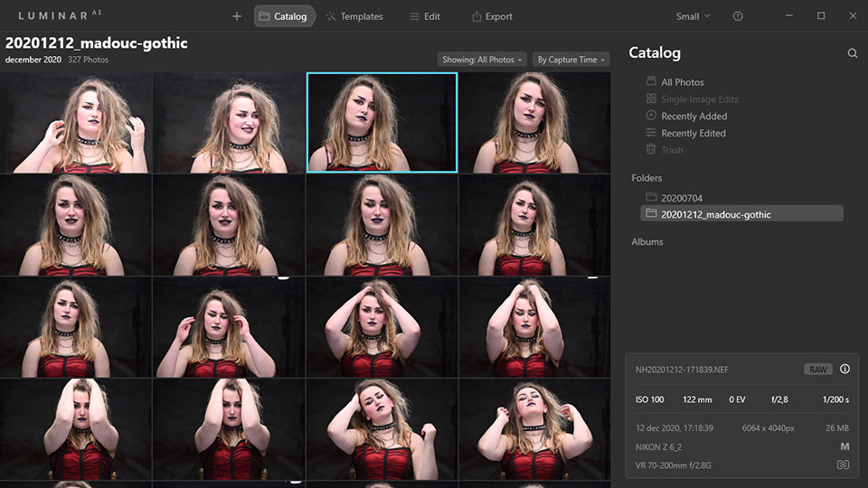This screenshot has width=868, height=488.
Task: Click the camera icon in info panel
Action: click(x=843, y=465)
